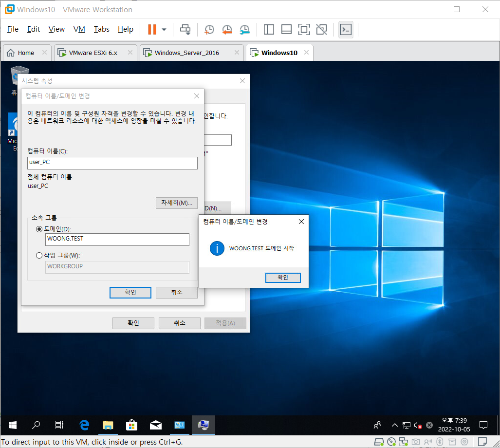Open the Windows action center icon
This screenshot has width=500, height=448.
[x=483, y=425]
